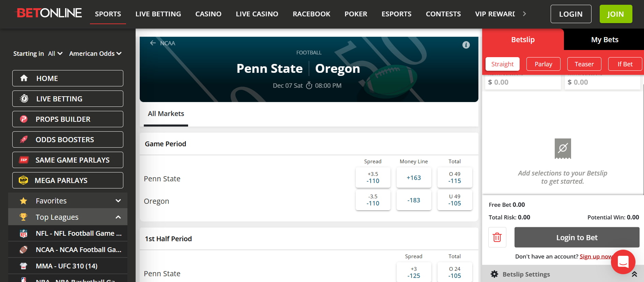Open SAME GAME PARLAYS sidebar button
Viewport: 644px width, 282px height.
(x=68, y=160)
